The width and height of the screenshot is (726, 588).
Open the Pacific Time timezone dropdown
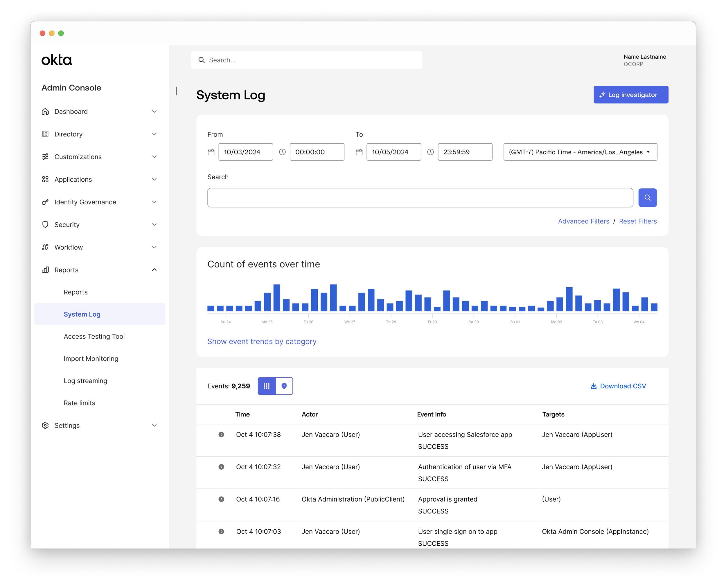[580, 152]
